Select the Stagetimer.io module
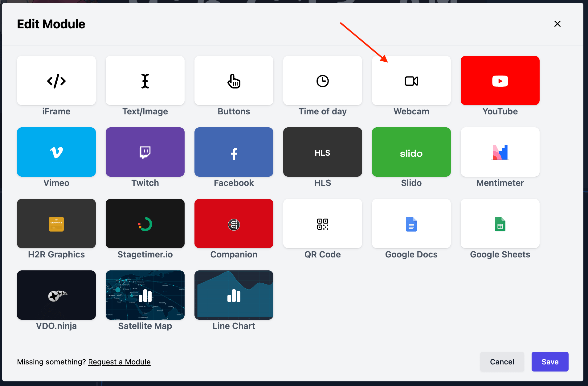 145,224
